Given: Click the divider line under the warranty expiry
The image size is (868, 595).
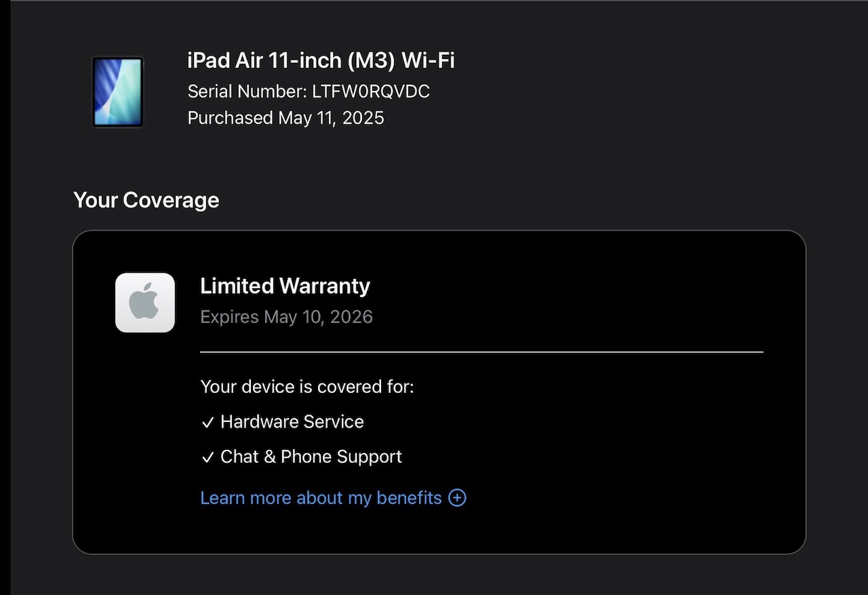Looking at the screenshot, I should point(481,352).
